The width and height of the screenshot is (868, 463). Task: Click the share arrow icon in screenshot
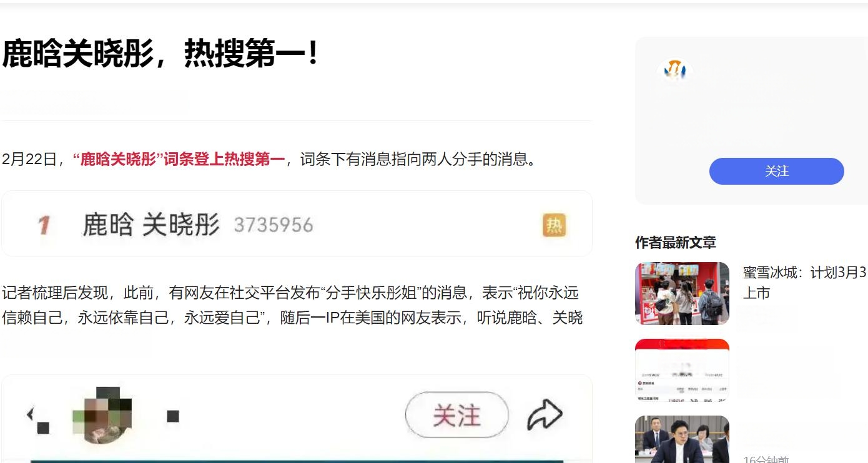545,416
